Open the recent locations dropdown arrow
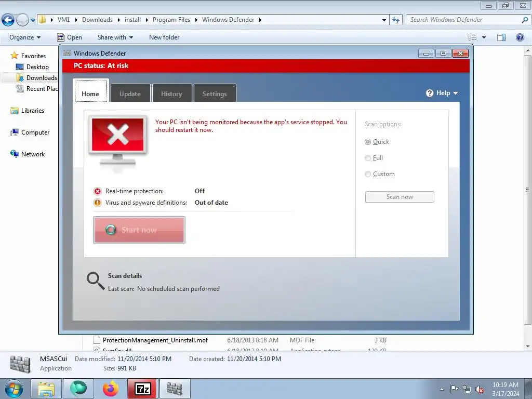 click(33, 20)
